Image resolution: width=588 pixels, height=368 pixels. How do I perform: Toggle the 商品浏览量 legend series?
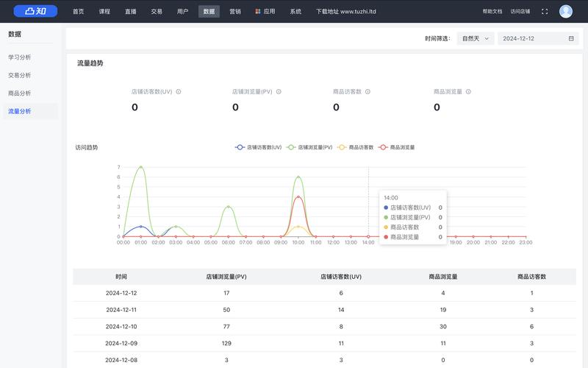click(396, 147)
